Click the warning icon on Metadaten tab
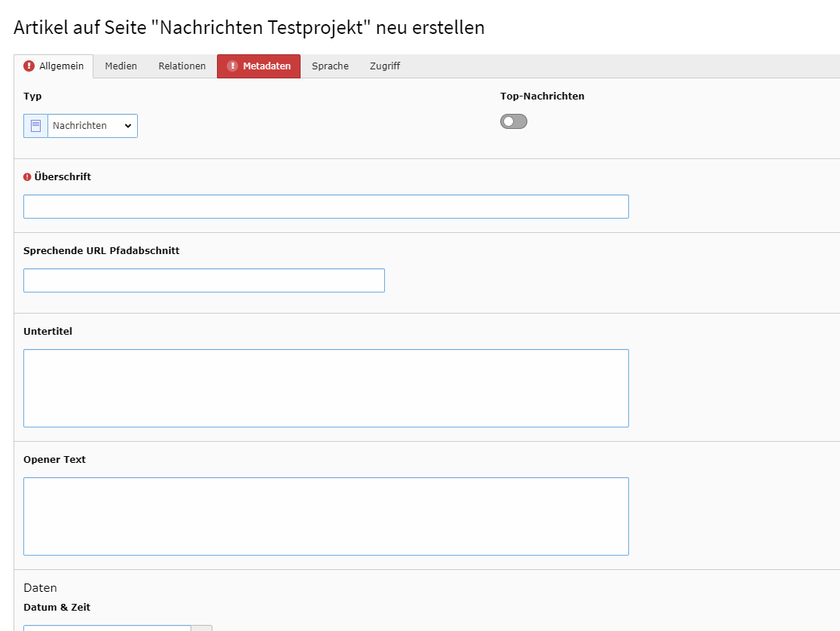The width and height of the screenshot is (840, 631). 232,66
